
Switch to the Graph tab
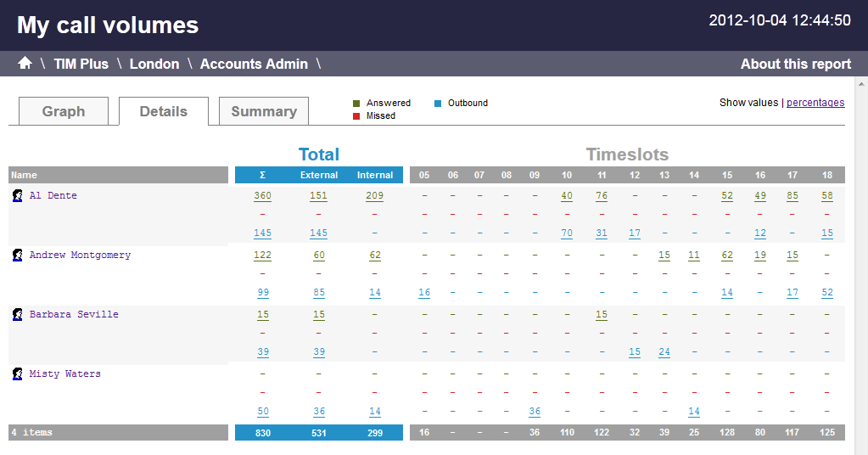point(64,111)
